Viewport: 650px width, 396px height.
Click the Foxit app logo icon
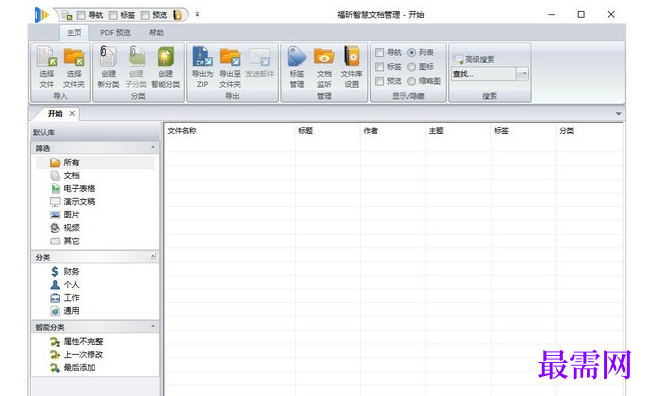[x=41, y=15]
